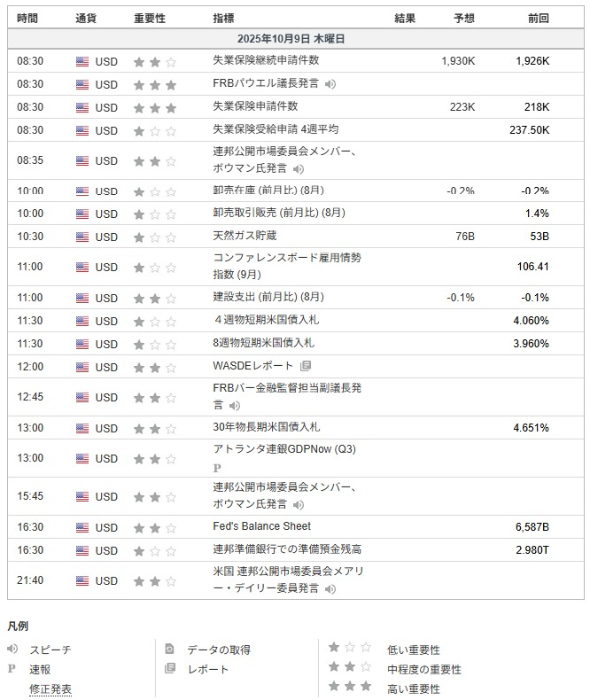
Task: Open the 30年物長期米国債入札 event
Action: click(267, 428)
